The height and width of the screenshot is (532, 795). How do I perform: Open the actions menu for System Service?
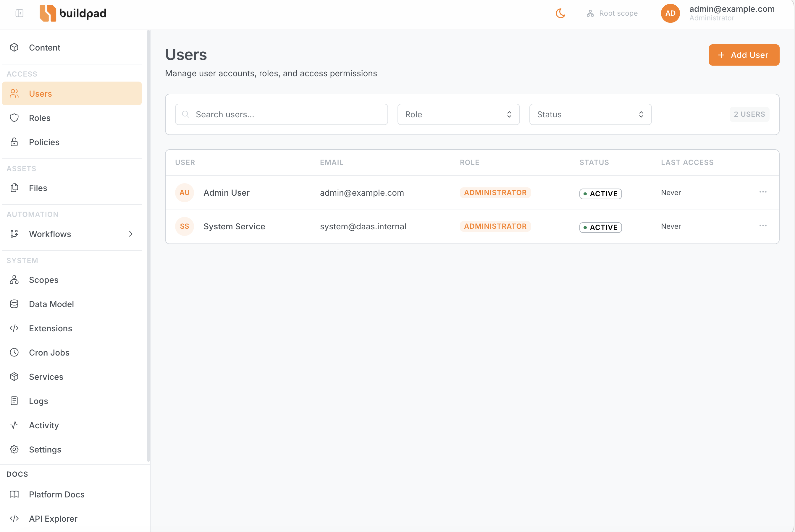point(763,226)
